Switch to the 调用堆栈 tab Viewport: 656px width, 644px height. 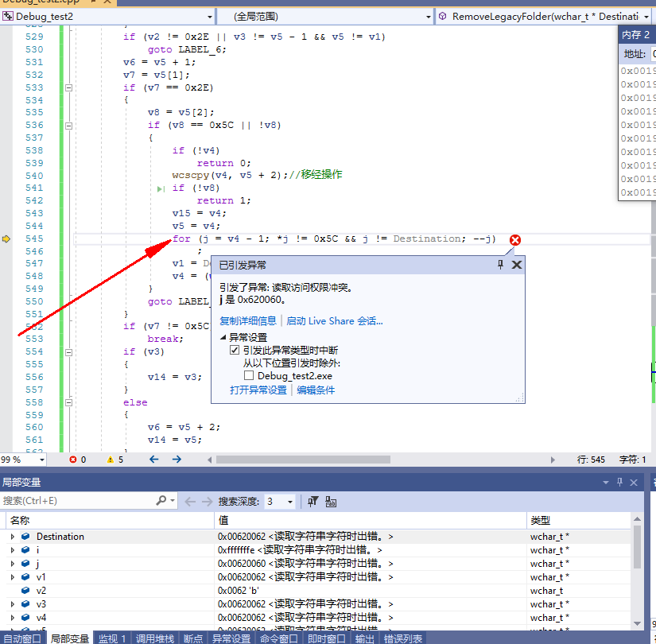coord(155,638)
